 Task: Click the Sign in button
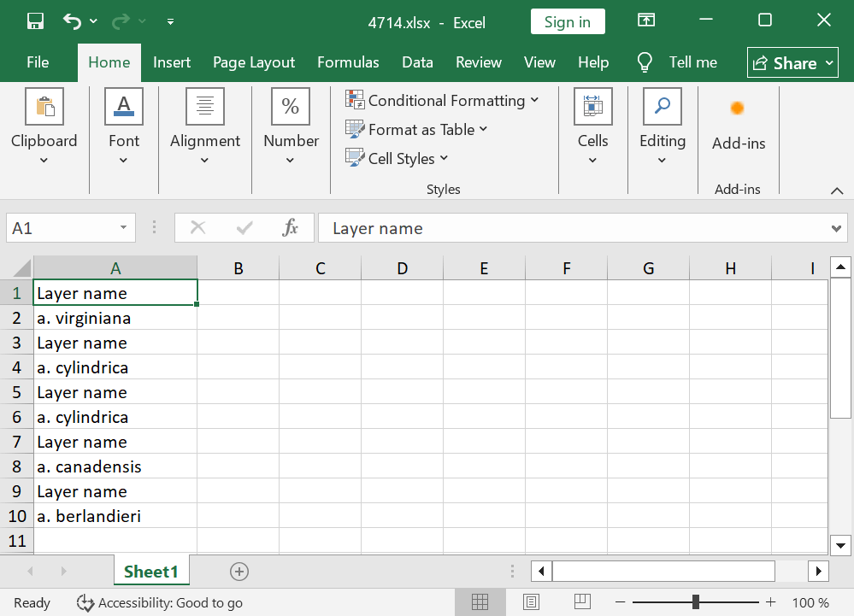[567, 22]
